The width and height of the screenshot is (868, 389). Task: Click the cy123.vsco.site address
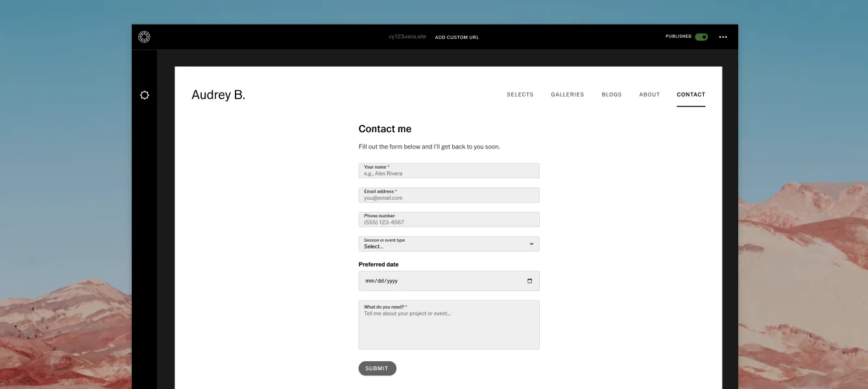click(407, 37)
